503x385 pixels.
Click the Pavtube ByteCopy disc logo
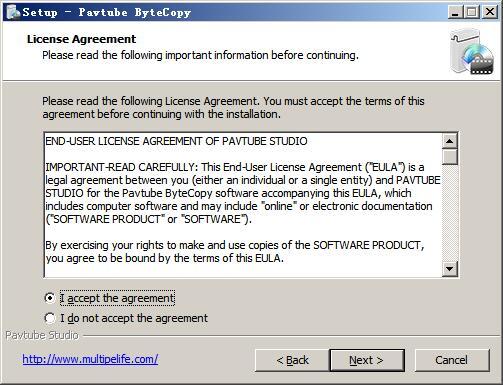point(472,52)
